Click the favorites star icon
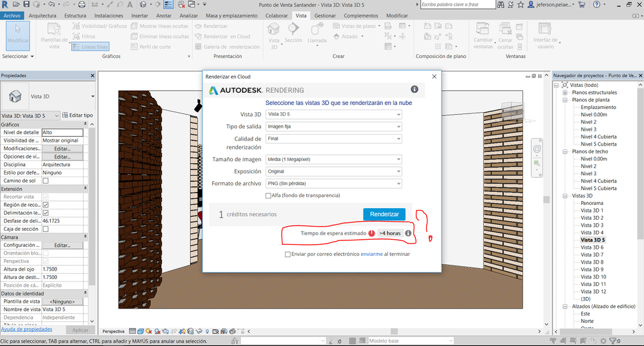The image size is (644, 346). tap(520, 5)
